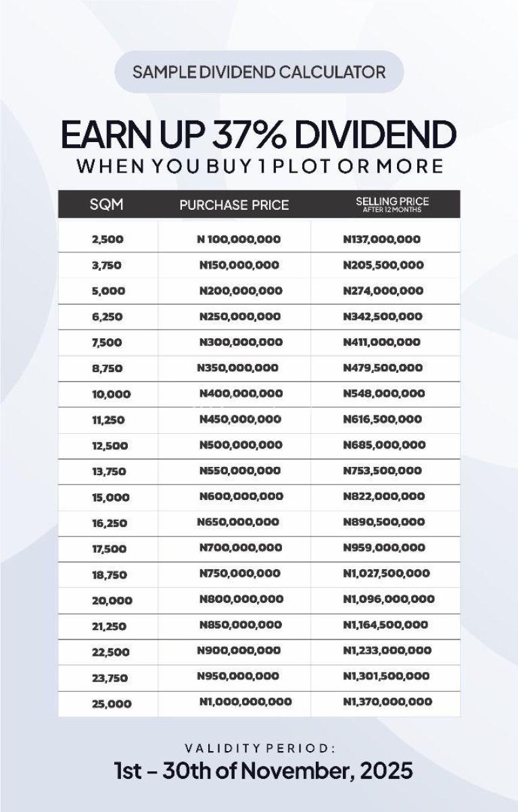Click the N350,000,000 purchase price value
The height and width of the screenshot is (812, 518).
click(x=237, y=368)
